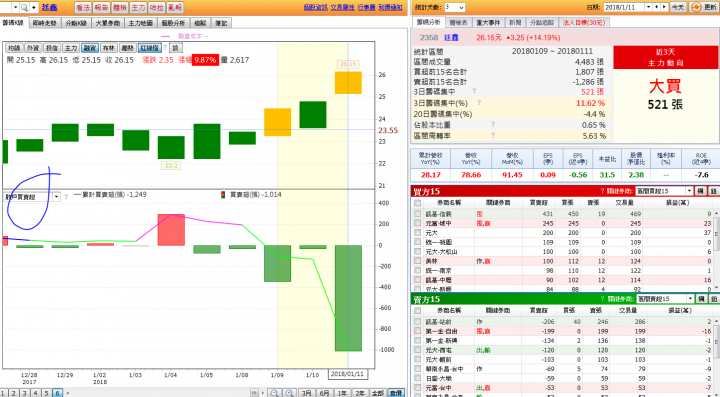720x397 pixels.
Task: Click help icon beside 3日籌碼集中
Action: point(474,91)
